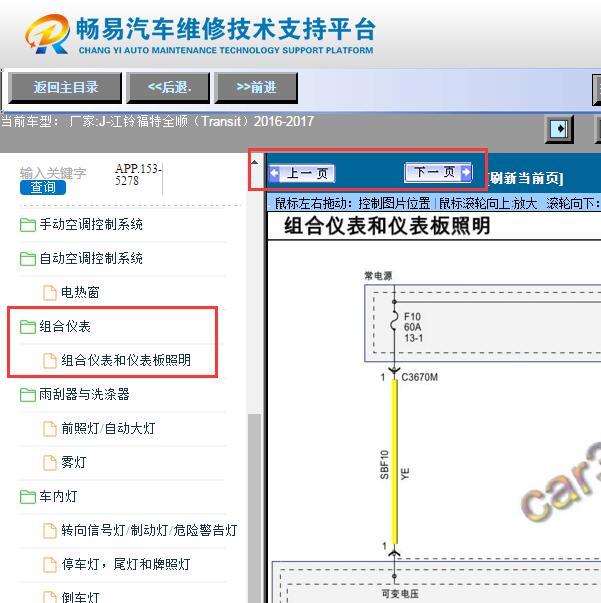Open 转向信号灯/制动灯/危险警告灯 document
Viewport: 601px width, 603px height.
tap(149, 530)
